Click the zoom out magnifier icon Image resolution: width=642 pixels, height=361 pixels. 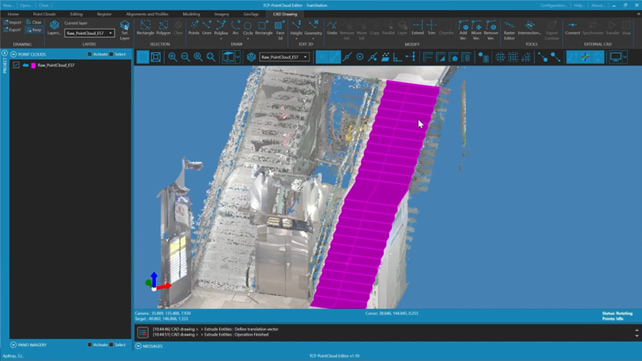185,57
